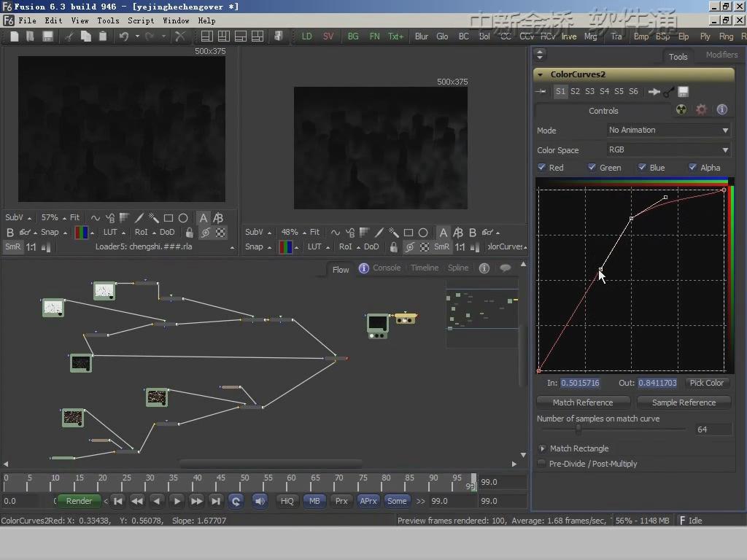
Task: Click the Pick Color button
Action: point(706,383)
